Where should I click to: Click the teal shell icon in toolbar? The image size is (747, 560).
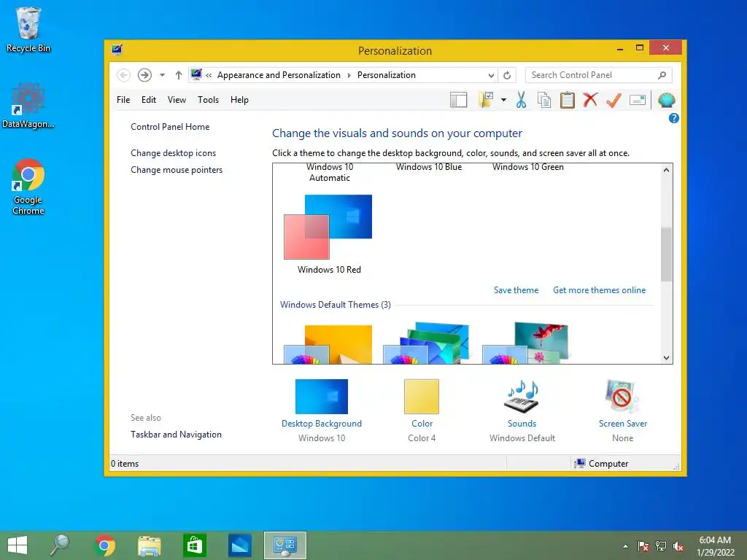click(667, 100)
